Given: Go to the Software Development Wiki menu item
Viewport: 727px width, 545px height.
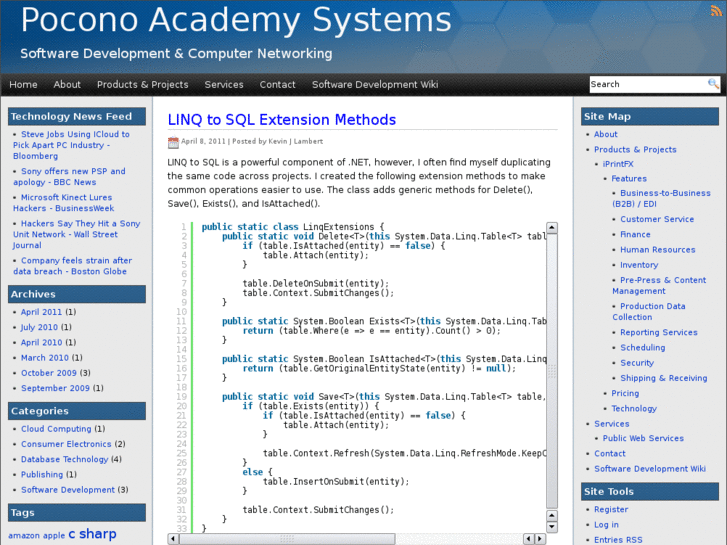Looking at the screenshot, I should coord(374,85).
